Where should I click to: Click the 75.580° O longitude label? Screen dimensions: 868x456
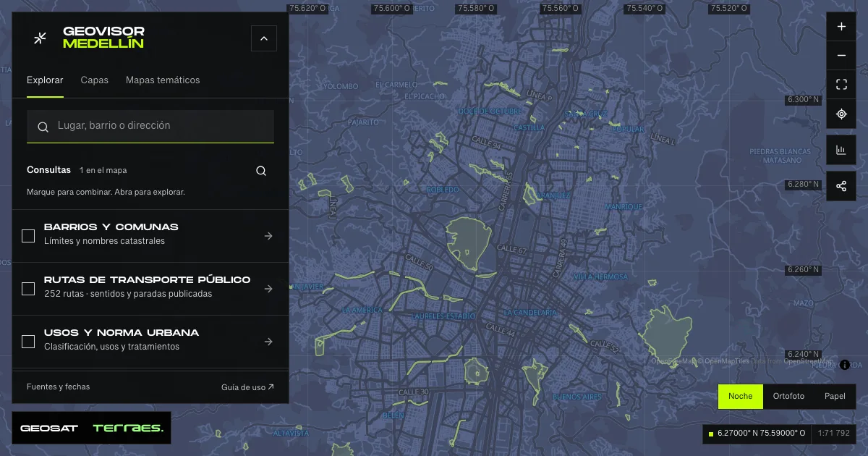pos(477,9)
